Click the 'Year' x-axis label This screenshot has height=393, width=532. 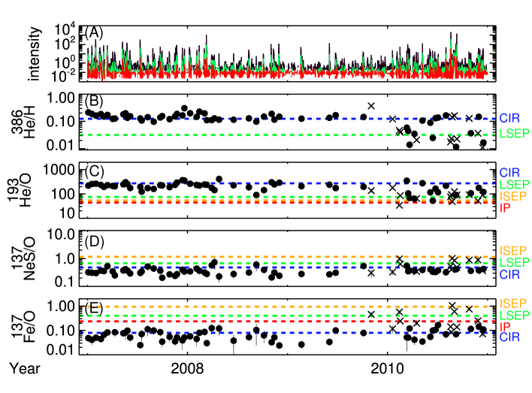click(25, 368)
